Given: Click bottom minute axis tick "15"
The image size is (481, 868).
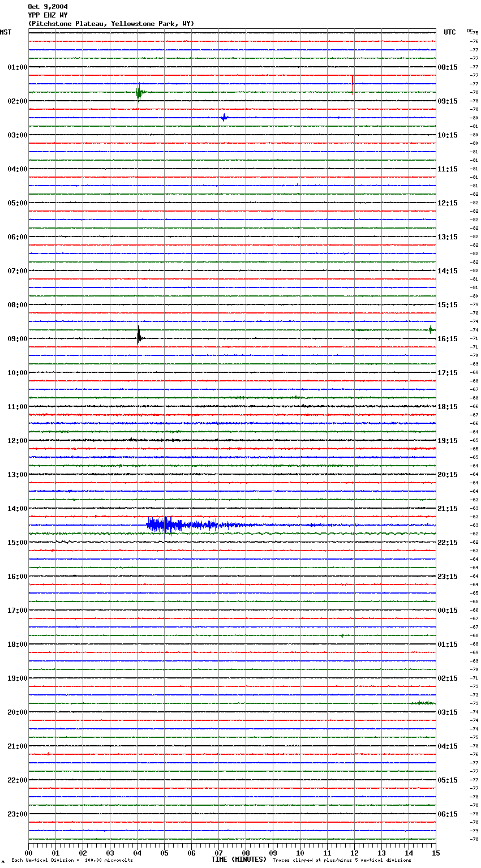Looking at the screenshot, I should coord(436,853).
